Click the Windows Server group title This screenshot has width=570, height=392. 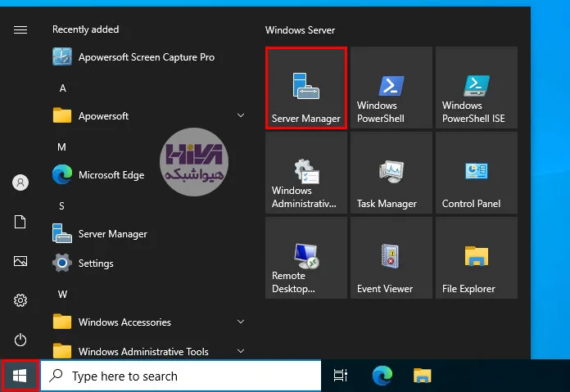tap(300, 29)
